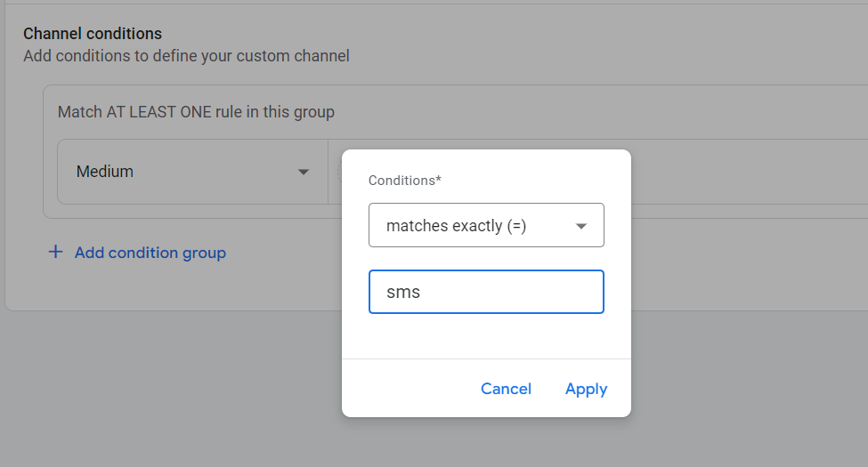The width and height of the screenshot is (868, 467).
Task: Click the empty dialog area below the sms field
Action: pyautogui.click(x=486, y=336)
